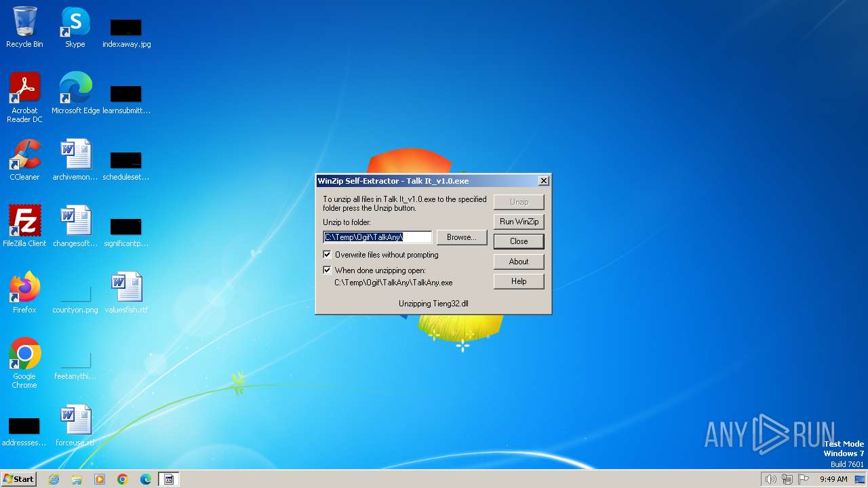Viewport: 868px width, 488px height.
Task: Click the C:\Temp\Ogif\TalkAny\TalkAny.exe path text
Action: [x=393, y=283]
